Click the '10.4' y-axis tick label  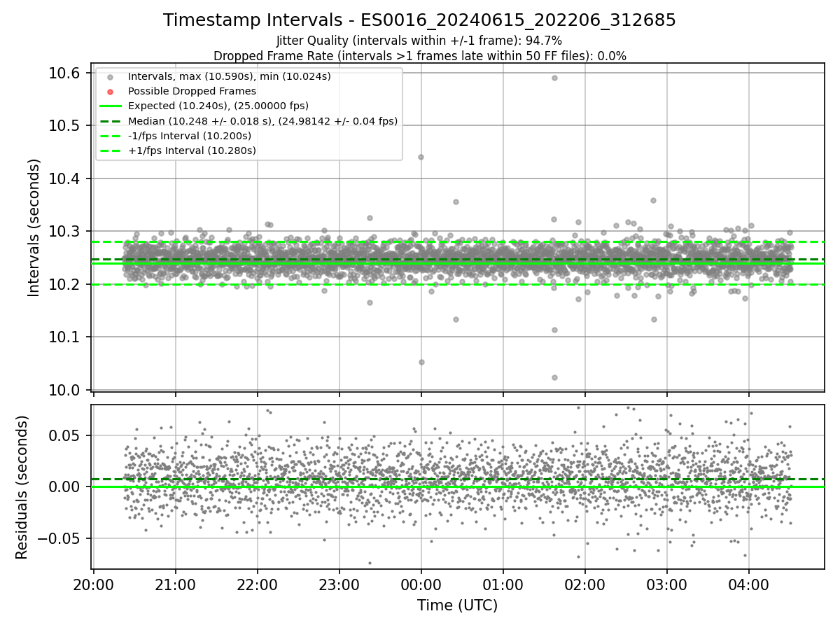[66, 179]
